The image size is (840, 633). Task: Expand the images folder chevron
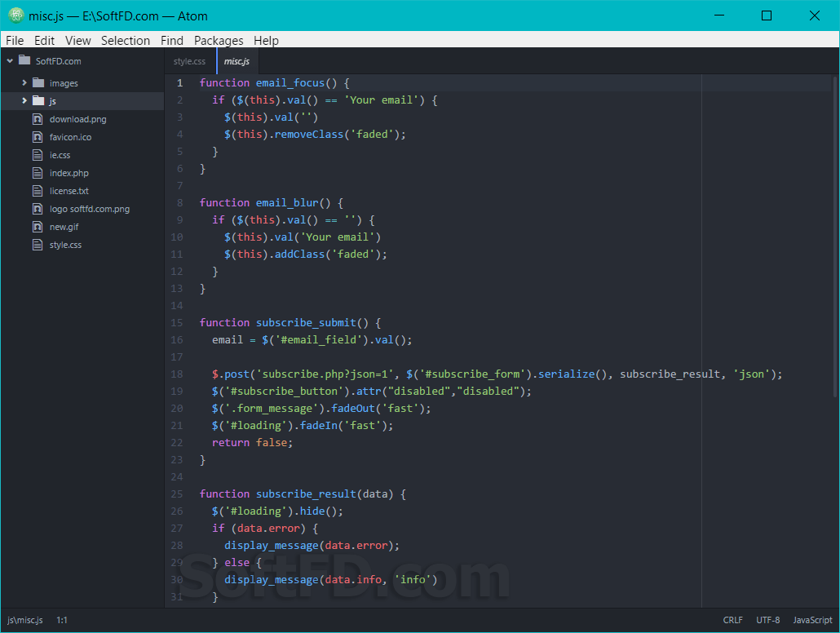pyautogui.click(x=24, y=83)
